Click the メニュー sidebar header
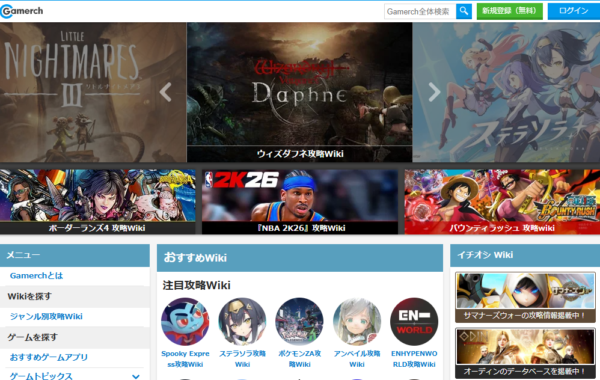Viewport: 600px width, 380px height. [75, 255]
